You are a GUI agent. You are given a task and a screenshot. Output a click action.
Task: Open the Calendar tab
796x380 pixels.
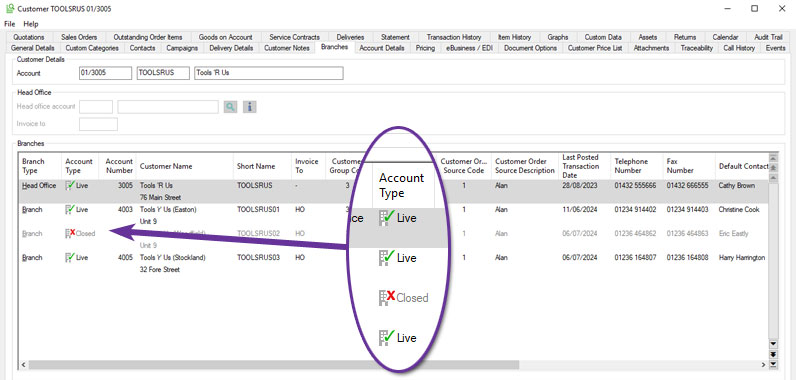tap(725, 37)
